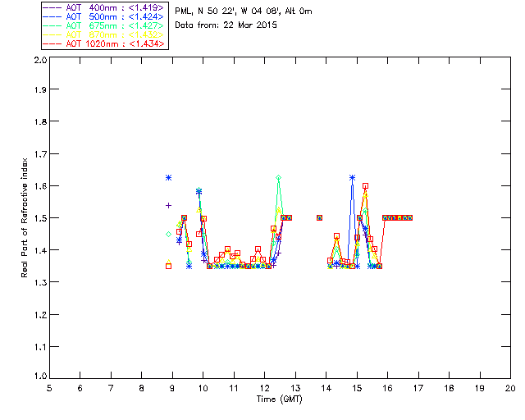Click the 1.9 tick label on the y-axis

tap(40, 89)
